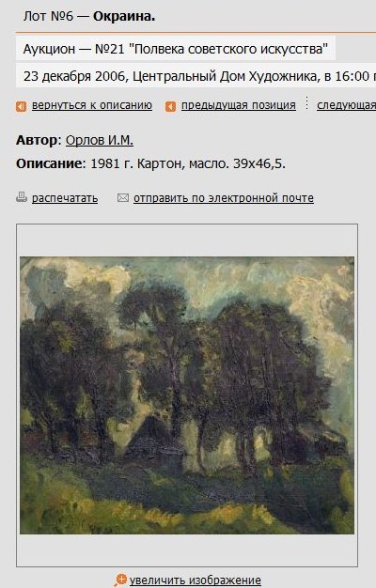Open the 'следующая' position link
Screen dimensions: 376x588
tap(346, 105)
